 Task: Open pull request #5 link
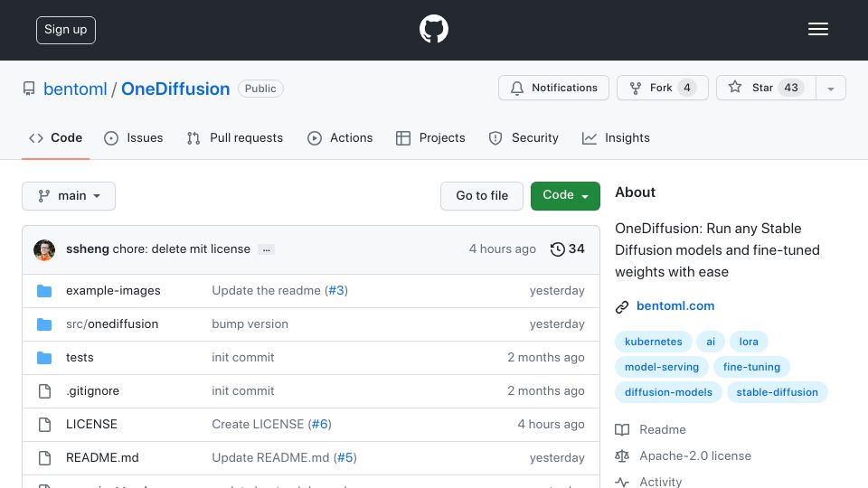pyautogui.click(x=344, y=457)
